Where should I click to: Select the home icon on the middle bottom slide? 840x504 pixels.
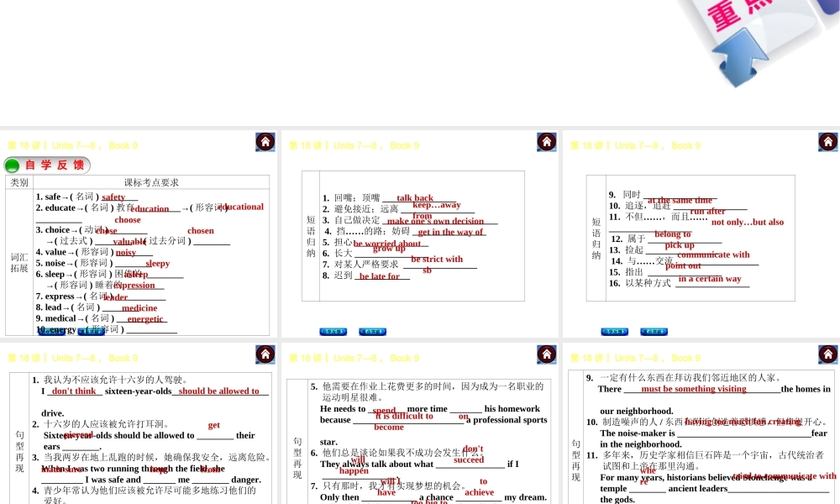click(546, 354)
